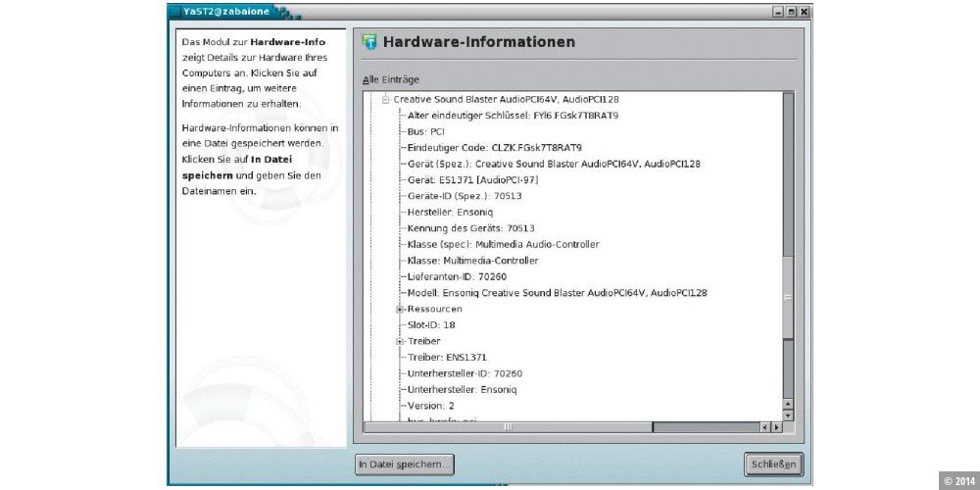The image size is (980, 490).
Task: Click the Hardware-Informationen shield icon
Action: (x=369, y=42)
